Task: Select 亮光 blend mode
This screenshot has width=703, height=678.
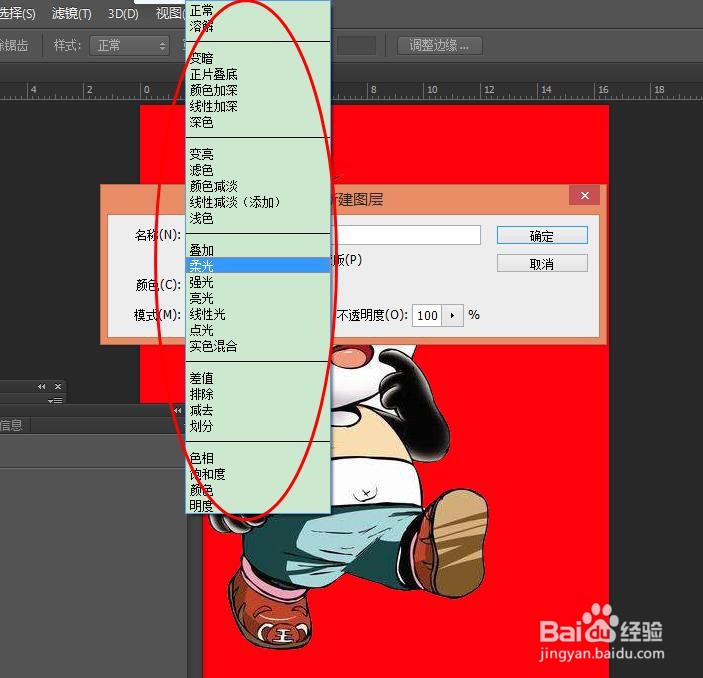Action: click(x=258, y=298)
